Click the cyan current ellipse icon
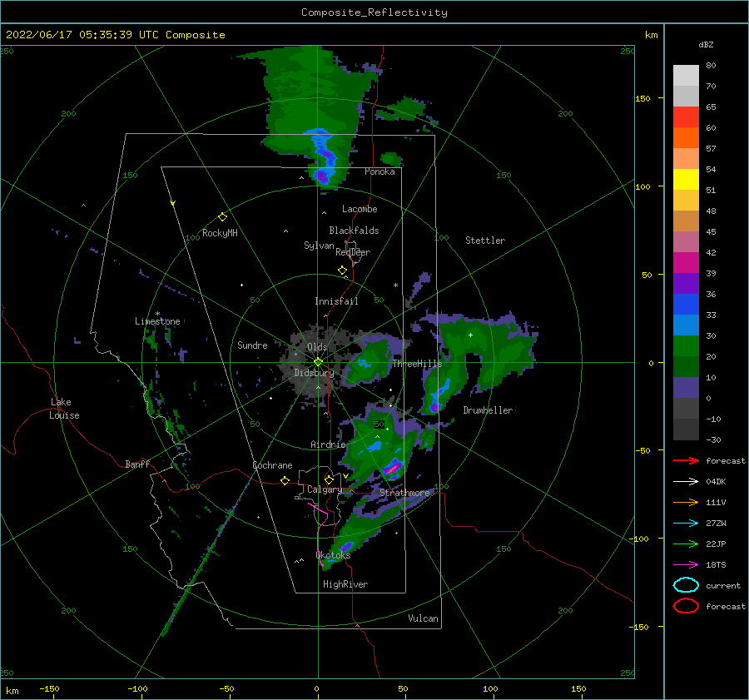The height and width of the screenshot is (700, 749). pos(686,585)
